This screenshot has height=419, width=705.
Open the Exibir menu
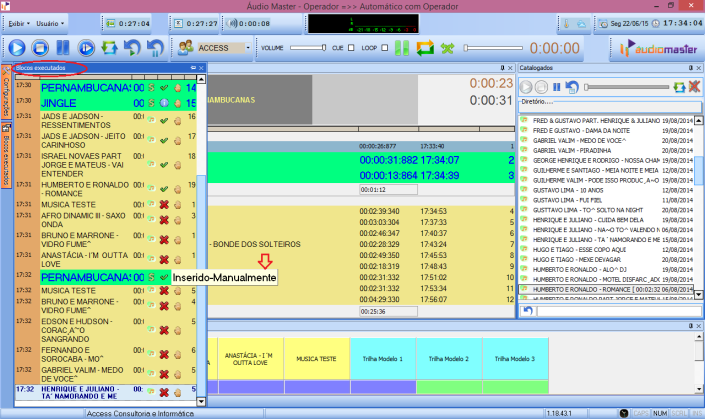pos(19,23)
